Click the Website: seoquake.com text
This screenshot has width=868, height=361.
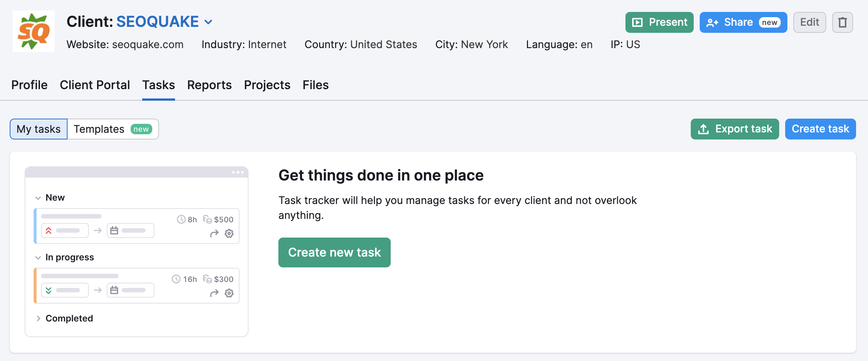(125, 44)
